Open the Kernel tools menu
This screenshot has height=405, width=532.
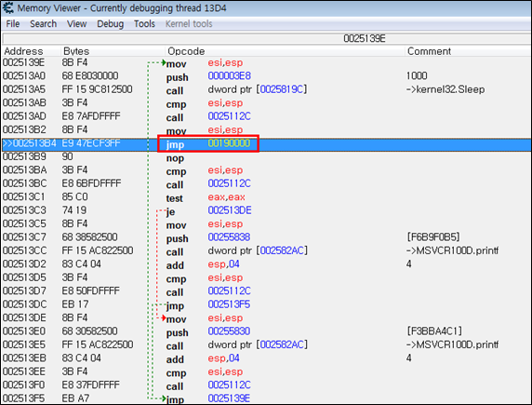click(189, 24)
